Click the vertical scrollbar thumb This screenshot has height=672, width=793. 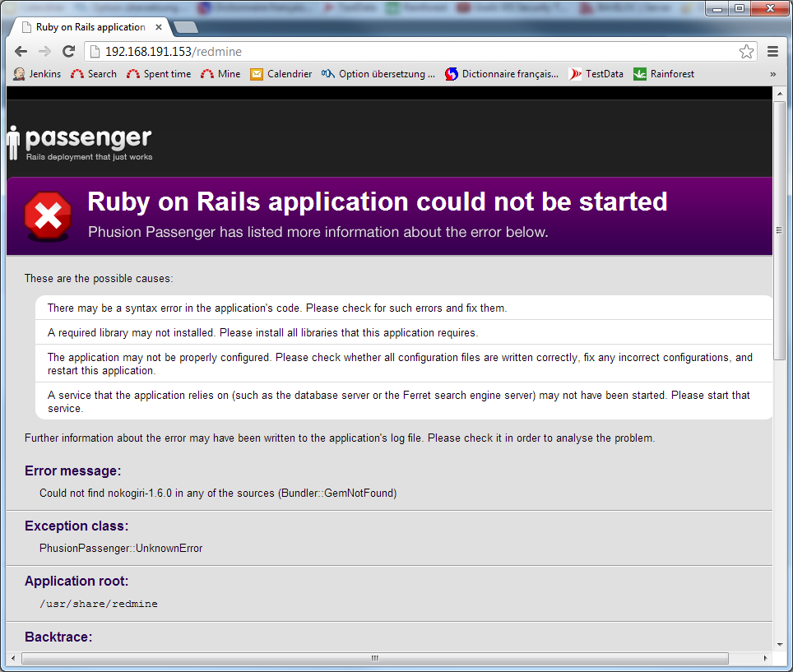[x=779, y=230]
